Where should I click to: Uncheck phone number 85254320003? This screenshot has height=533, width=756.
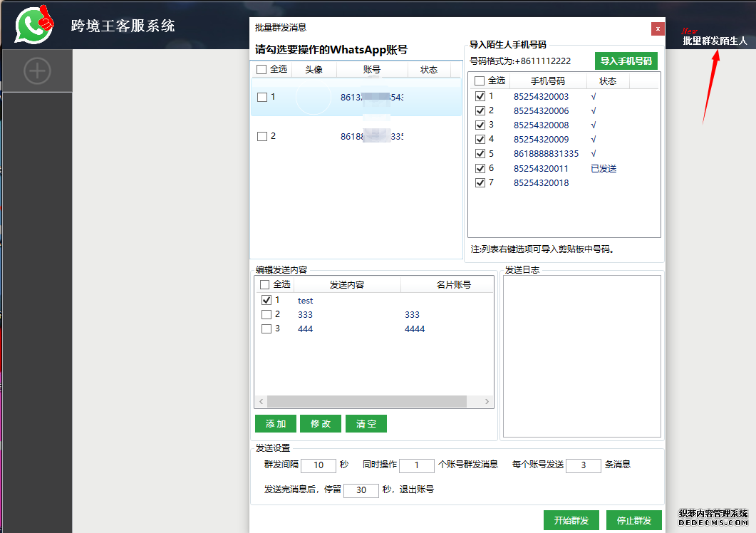coord(481,95)
